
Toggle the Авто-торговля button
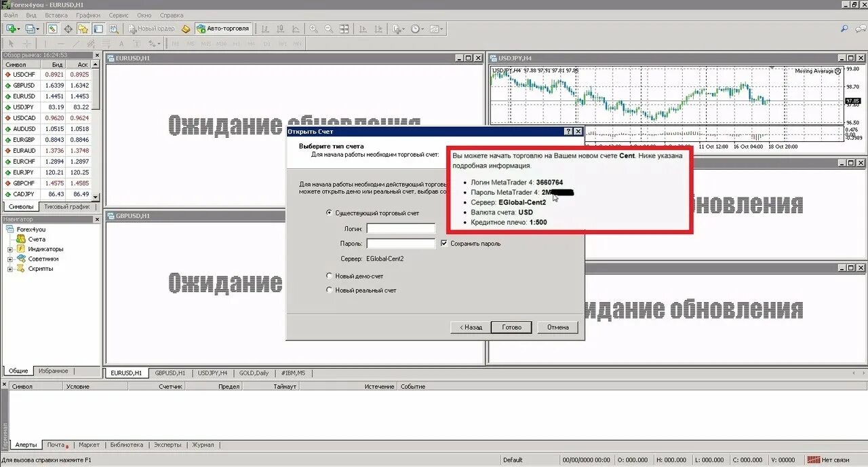pyautogui.click(x=223, y=29)
